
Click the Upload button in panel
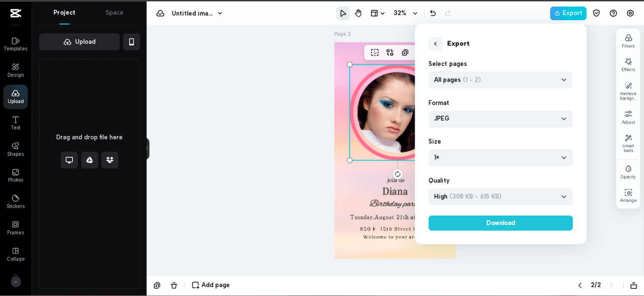(x=79, y=42)
